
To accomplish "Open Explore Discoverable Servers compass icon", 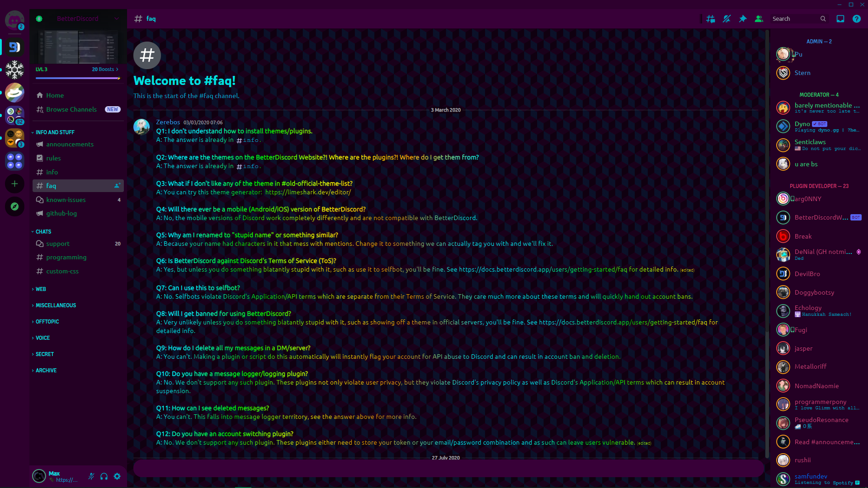I will tap(14, 206).
